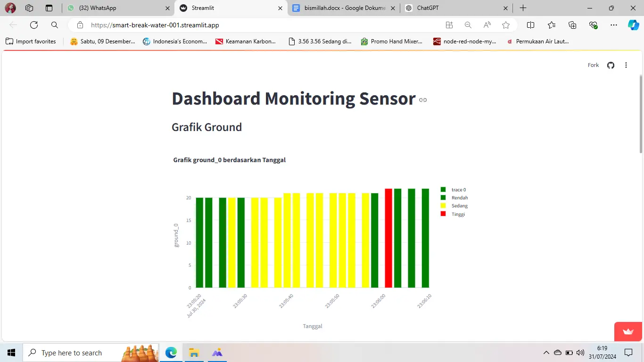
Task: Open Edge split screen icon
Action: coord(530,25)
